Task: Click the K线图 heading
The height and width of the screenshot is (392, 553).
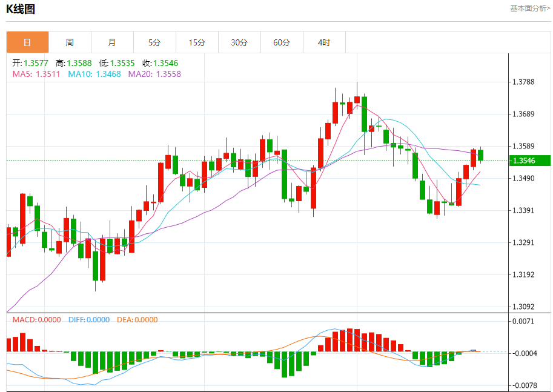Action: pyautogui.click(x=21, y=9)
